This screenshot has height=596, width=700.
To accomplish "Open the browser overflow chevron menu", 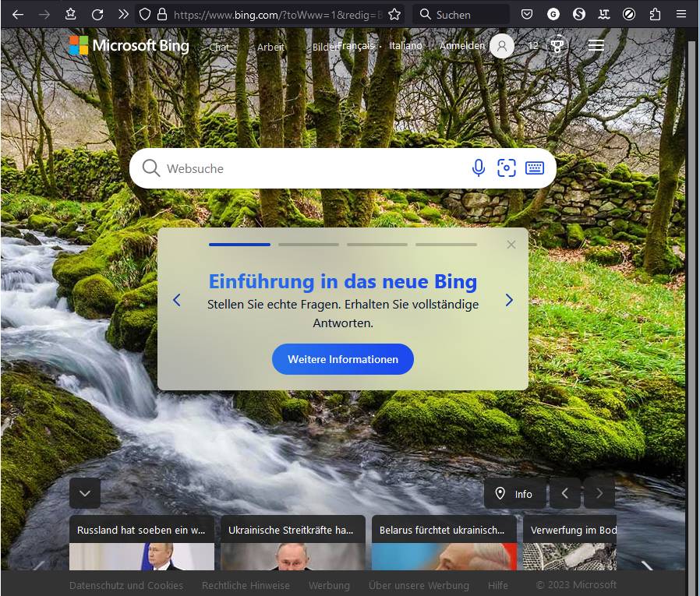I will point(122,13).
